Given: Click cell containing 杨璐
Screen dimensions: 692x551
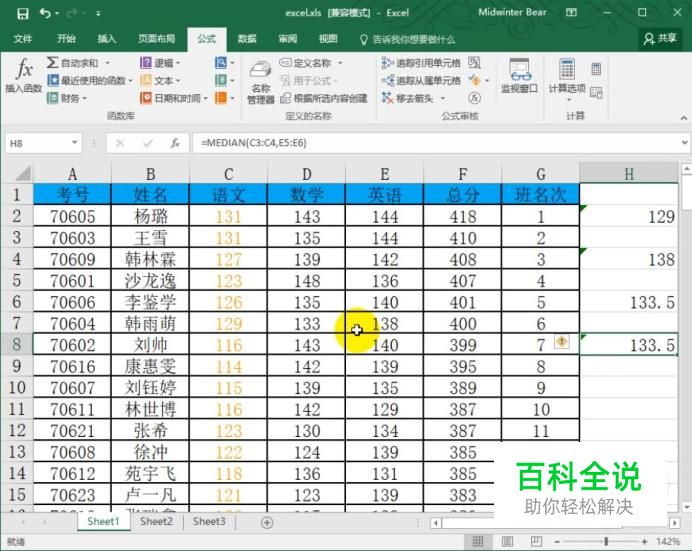Looking at the screenshot, I should coord(150,216).
